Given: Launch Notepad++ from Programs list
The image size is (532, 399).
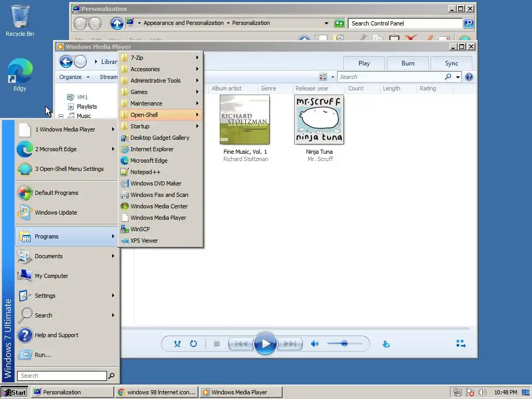Looking at the screenshot, I should 161,172.
